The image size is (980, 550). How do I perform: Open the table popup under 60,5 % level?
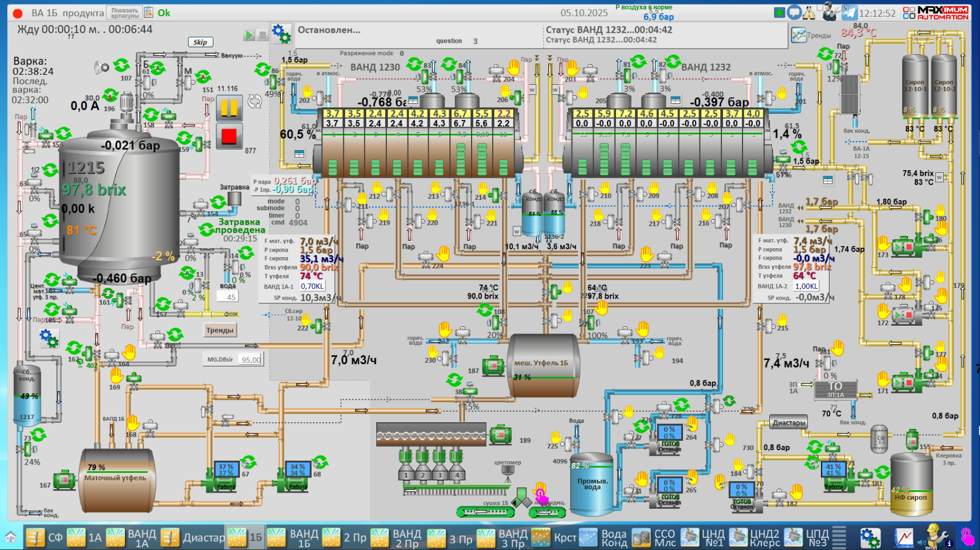[x=299, y=154]
